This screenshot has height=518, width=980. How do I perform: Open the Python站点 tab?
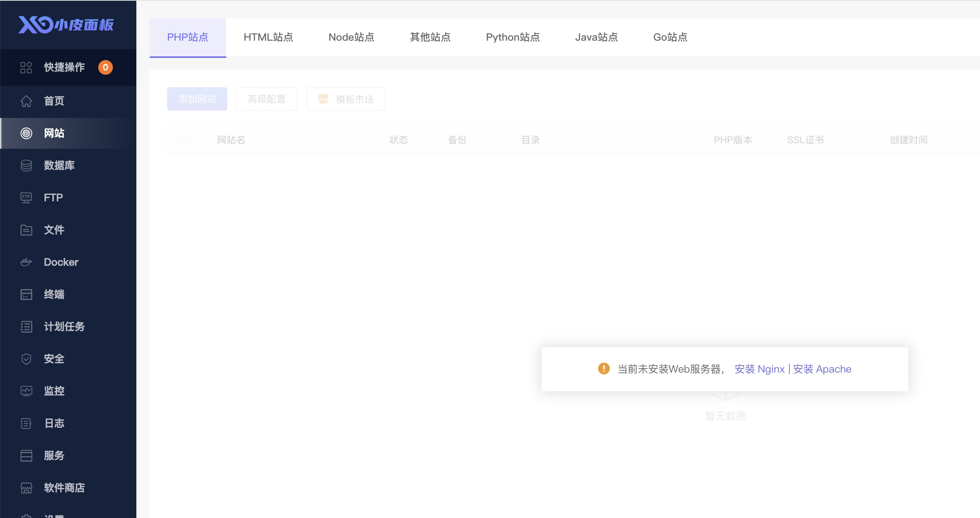click(x=512, y=37)
